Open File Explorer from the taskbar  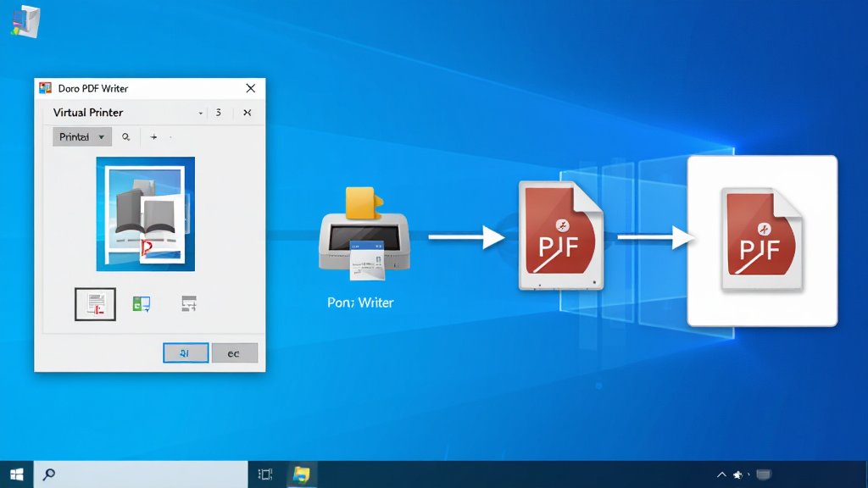301,474
